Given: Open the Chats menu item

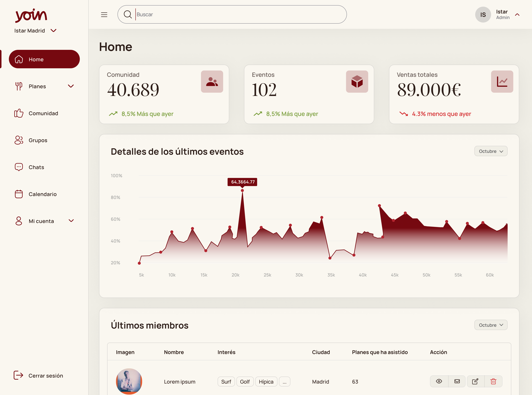Looking at the screenshot, I should 36,167.
